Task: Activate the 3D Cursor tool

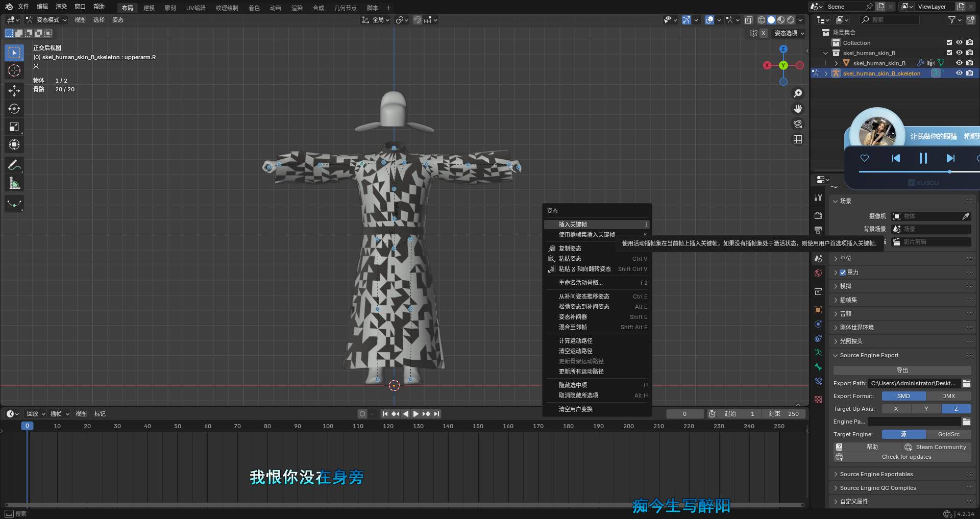Action: (14, 70)
